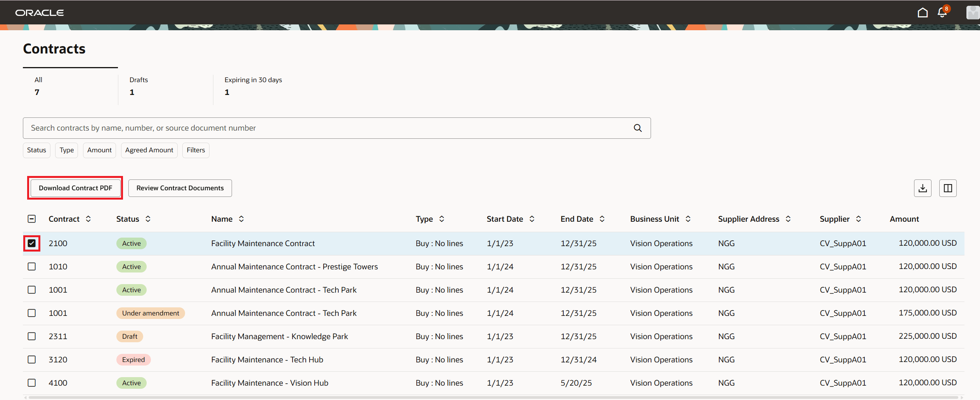980x400 pixels.
Task: Switch to the Drafts tab
Action: 139,86
